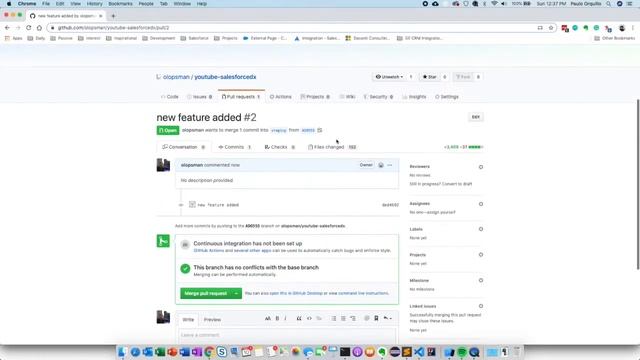
Task: Open the History menu in the menu bar
Action: (94, 4)
